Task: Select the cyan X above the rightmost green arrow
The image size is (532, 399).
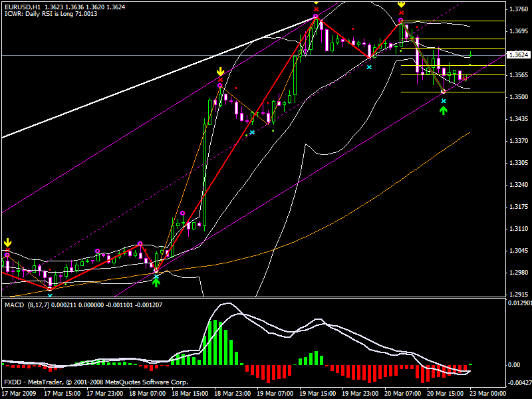Action: [444, 101]
